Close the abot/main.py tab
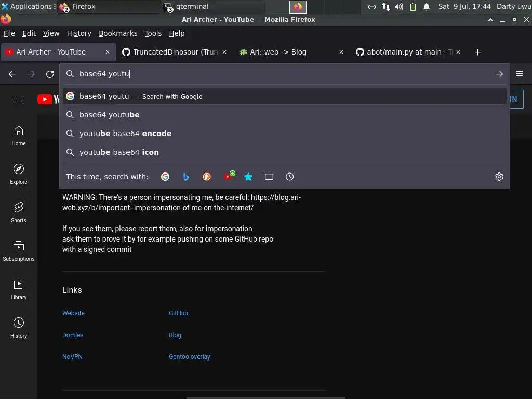The height and width of the screenshot is (399, 532). click(x=458, y=52)
